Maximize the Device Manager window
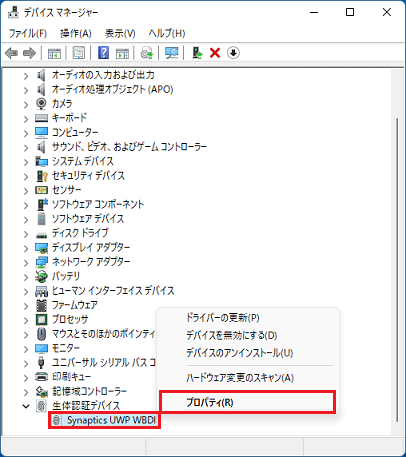The width and height of the screenshot is (406, 457). pyautogui.click(x=350, y=12)
